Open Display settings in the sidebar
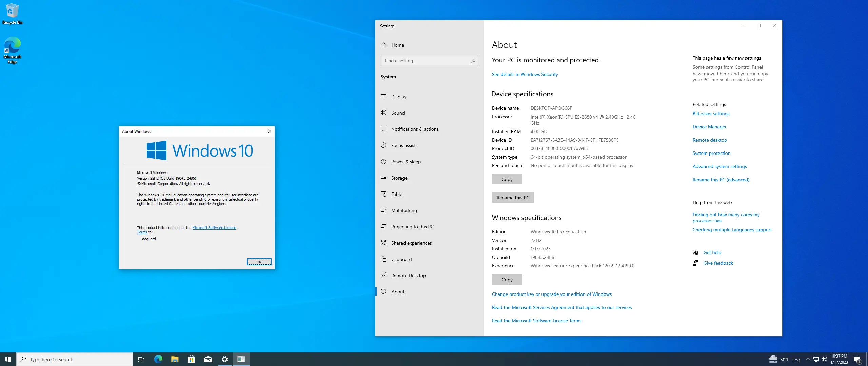This screenshot has width=868, height=366. click(x=399, y=97)
